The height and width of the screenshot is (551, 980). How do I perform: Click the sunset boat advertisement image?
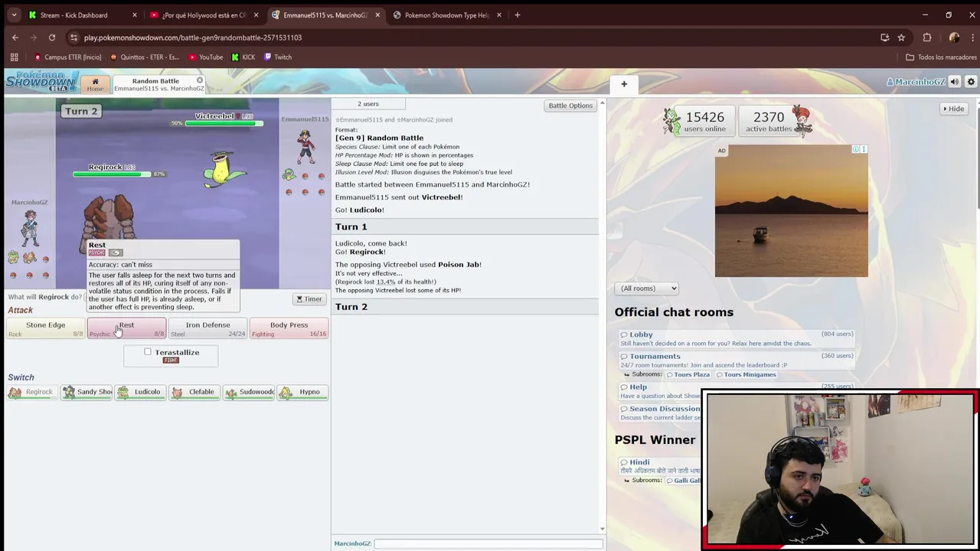point(792,210)
